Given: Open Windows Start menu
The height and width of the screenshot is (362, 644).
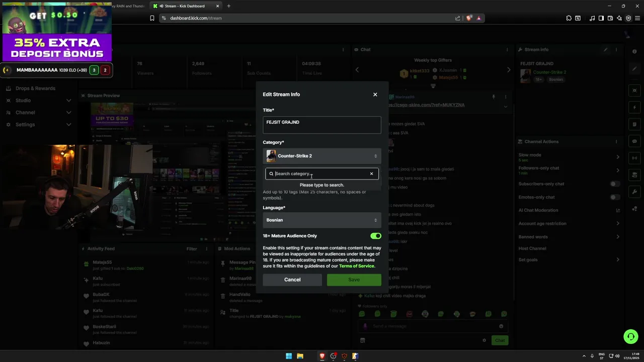Looking at the screenshot, I should (289, 356).
